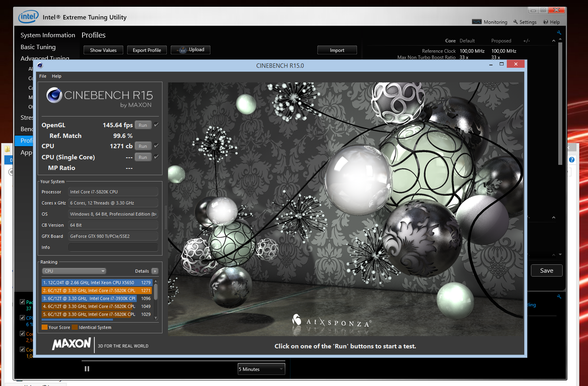The height and width of the screenshot is (386, 588).
Task: Click the Details label in Ranking
Action: (x=142, y=271)
